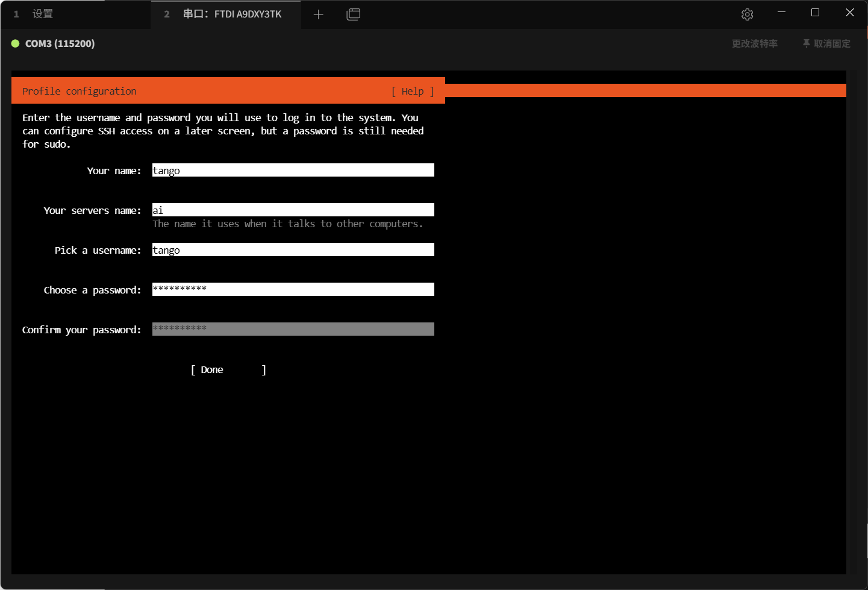Click the 取消固定 pin icon
This screenshot has width=868, height=590.
pyautogui.click(x=807, y=43)
